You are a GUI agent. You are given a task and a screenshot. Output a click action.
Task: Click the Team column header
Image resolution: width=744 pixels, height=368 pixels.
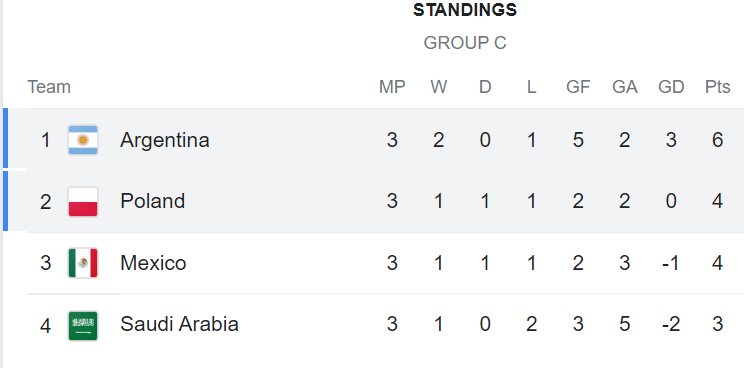click(49, 87)
